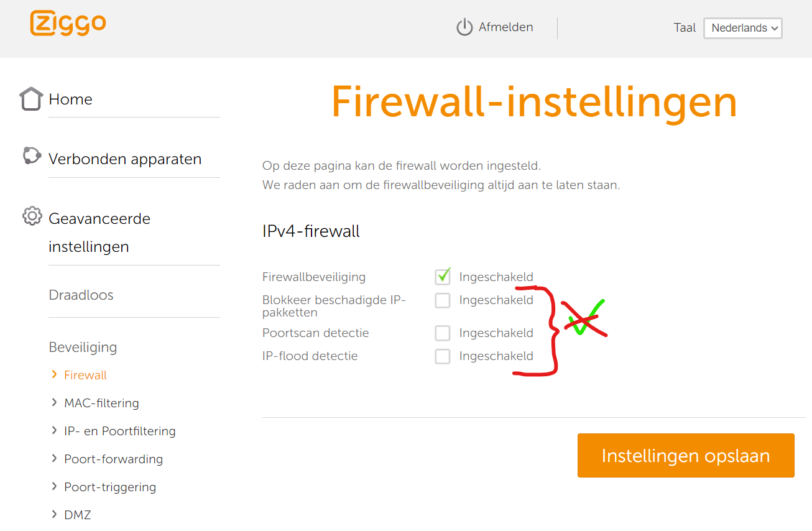The width and height of the screenshot is (812, 531).
Task: Click the Geavanceerde instellingen gear icon
Action: (31, 216)
